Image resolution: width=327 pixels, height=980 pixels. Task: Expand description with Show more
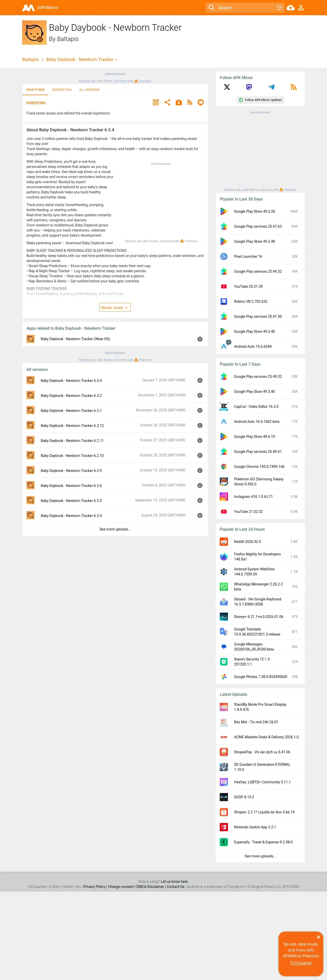(x=115, y=307)
